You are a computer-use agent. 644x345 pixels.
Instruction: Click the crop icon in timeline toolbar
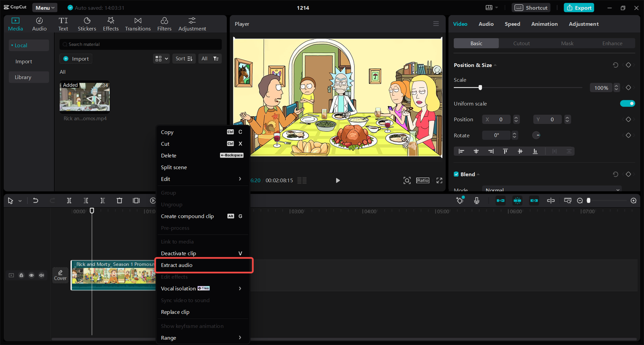(x=136, y=201)
